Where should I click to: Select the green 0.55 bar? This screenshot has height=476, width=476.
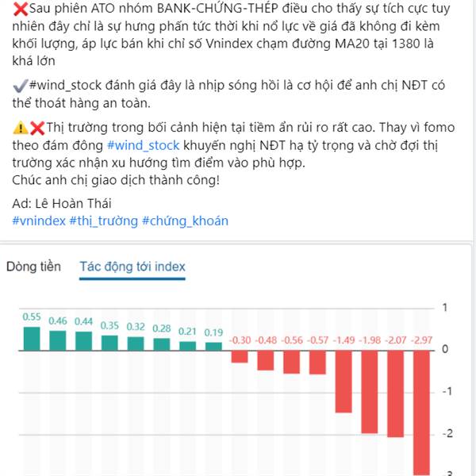point(32,339)
